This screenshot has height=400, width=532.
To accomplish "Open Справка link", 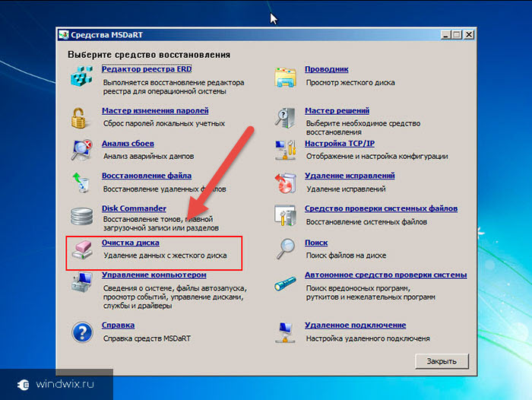I will [118, 325].
